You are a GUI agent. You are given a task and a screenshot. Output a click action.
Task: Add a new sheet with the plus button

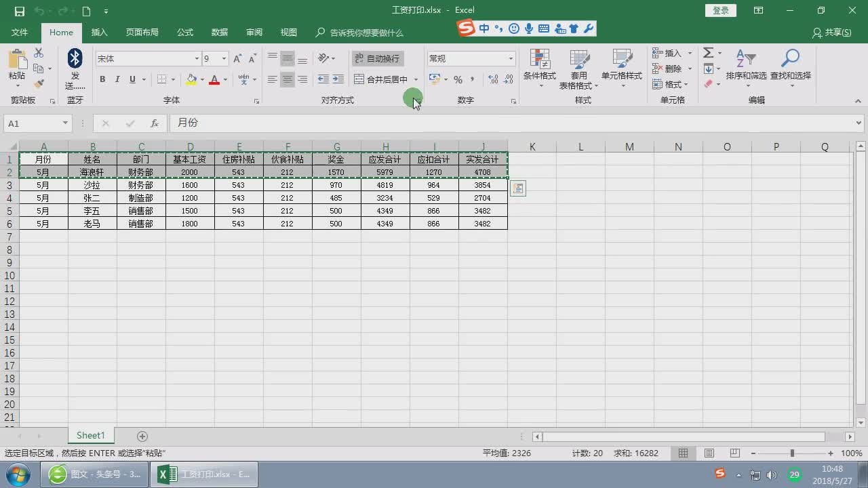coord(142,436)
